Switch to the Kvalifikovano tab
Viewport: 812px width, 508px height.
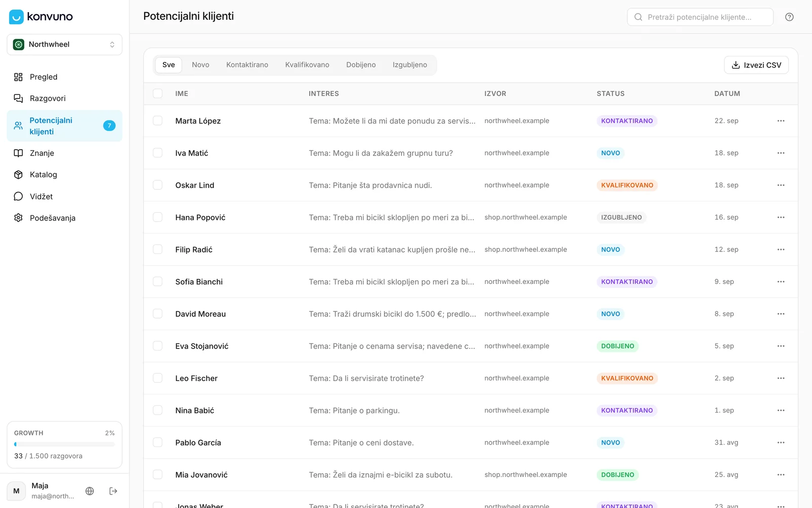tap(307, 65)
